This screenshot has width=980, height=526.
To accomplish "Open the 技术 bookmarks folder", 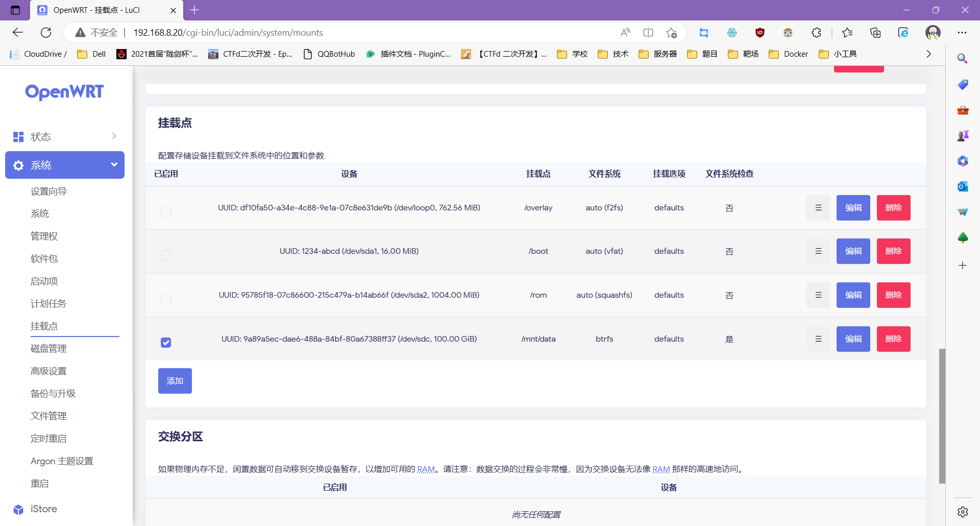I will click(613, 54).
